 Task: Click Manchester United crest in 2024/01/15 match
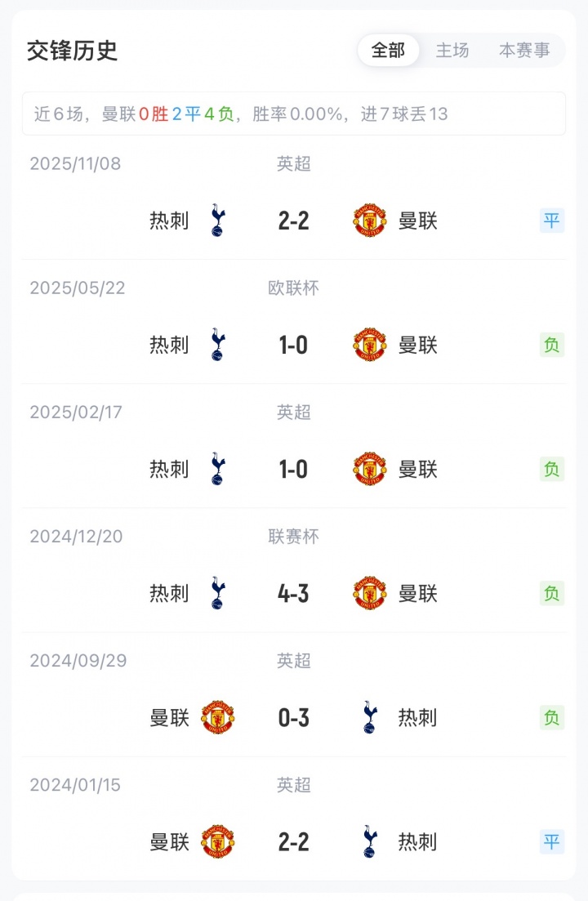(218, 841)
